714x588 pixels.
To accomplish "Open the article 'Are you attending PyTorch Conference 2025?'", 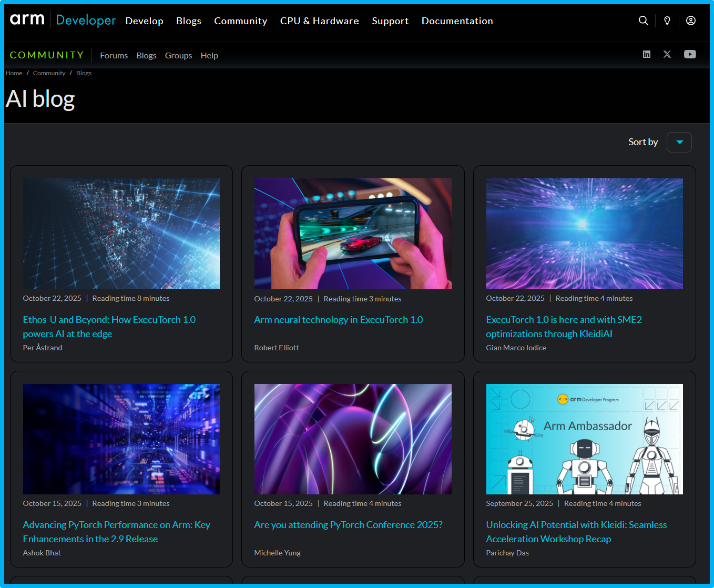I will tap(348, 524).
